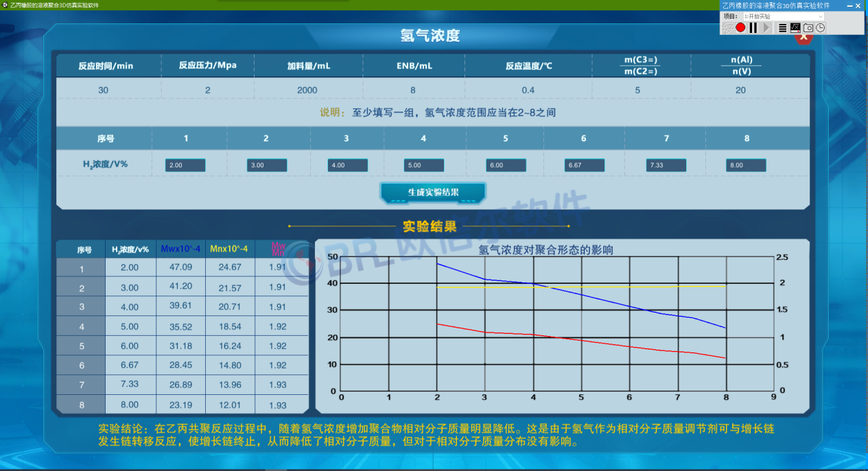The image size is (868, 471).
Task: Click the Mwx10^-4 column header
Action: (x=181, y=249)
